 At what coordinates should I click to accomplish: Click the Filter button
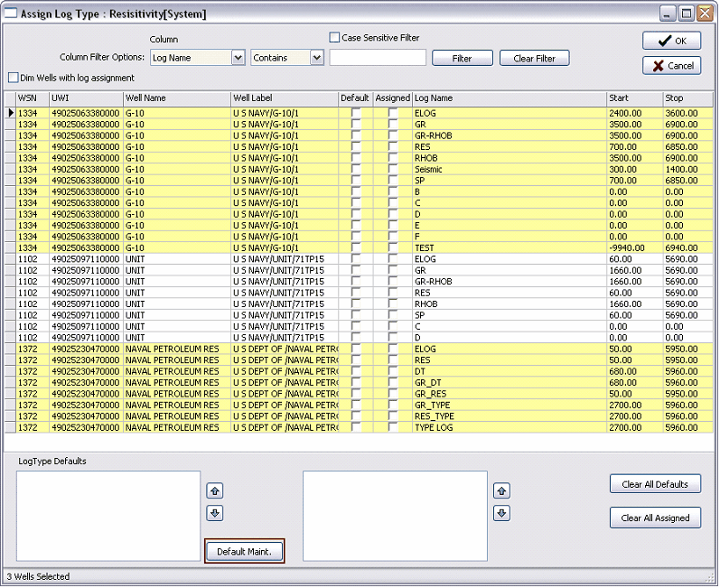[x=462, y=58]
